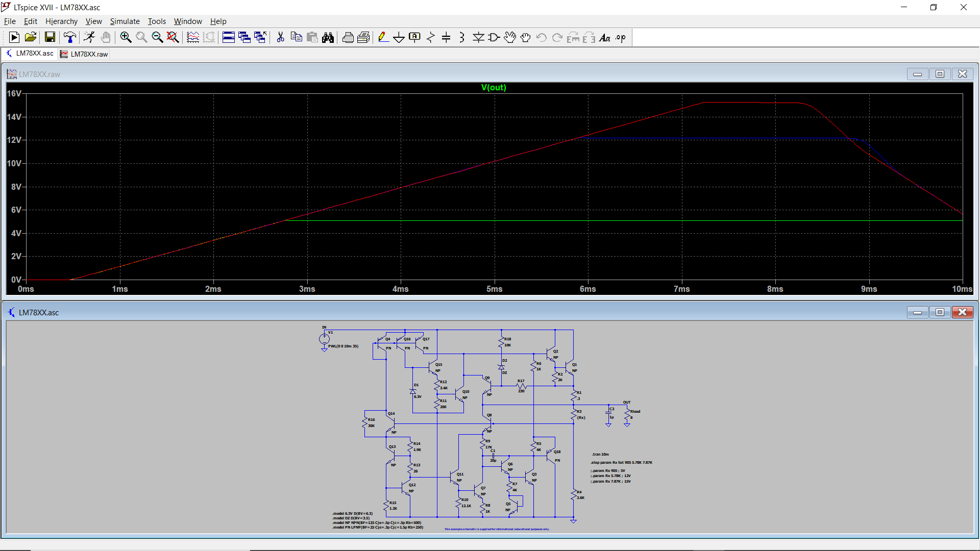Viewport: 980px width, 551px height.
Task: Select the Cut scissors tool
Action: pyautogui.click(x=280, y=37)
